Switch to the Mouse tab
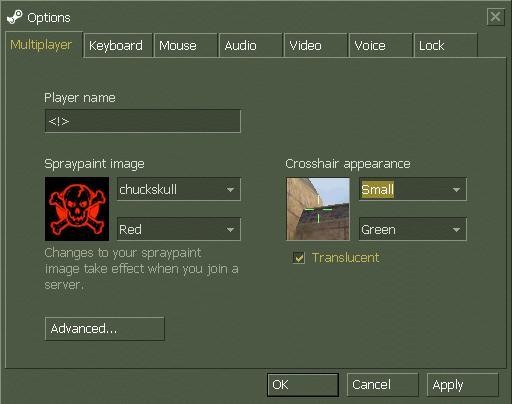 pyautogui.click(x=186, y=46)
